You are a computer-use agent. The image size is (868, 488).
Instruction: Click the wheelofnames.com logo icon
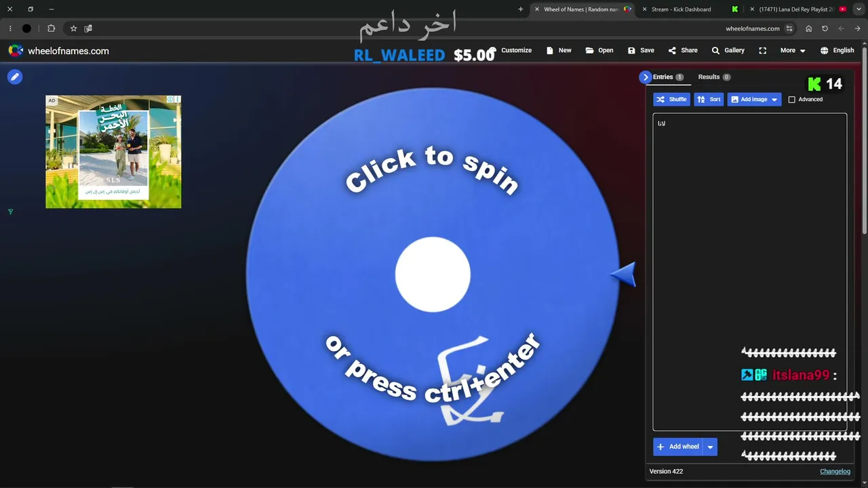(x=16, y=51)
